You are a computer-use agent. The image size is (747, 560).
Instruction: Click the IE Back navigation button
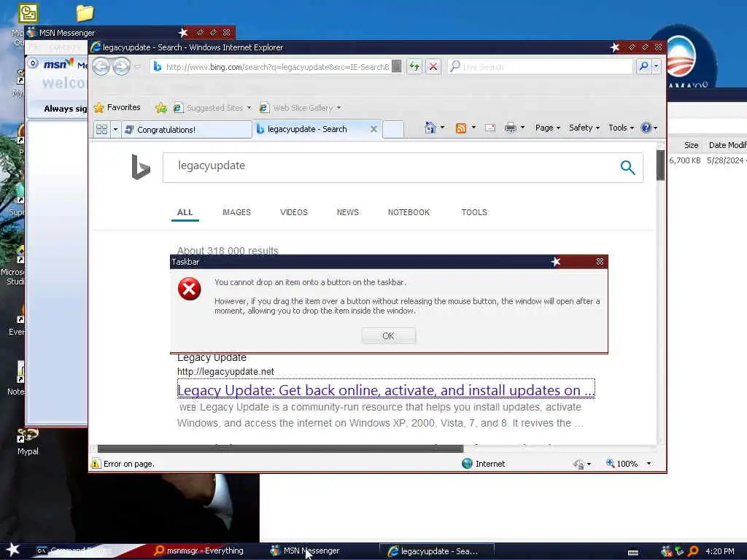(x=101, y=66)
